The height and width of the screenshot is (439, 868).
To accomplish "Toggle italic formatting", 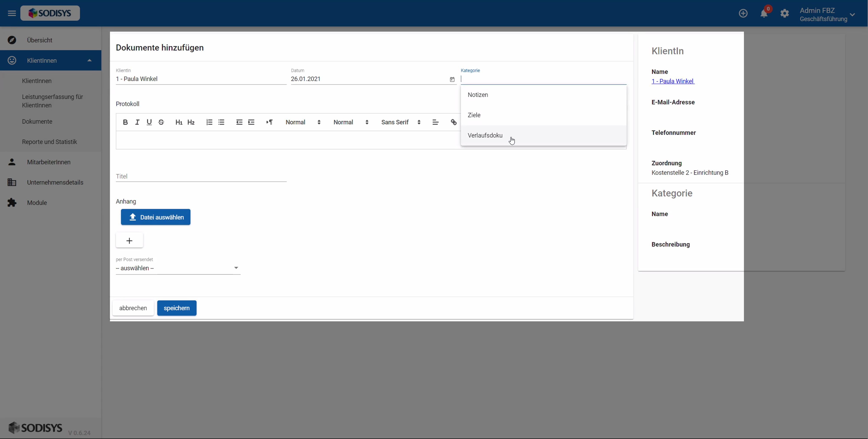I will [137, 122].
